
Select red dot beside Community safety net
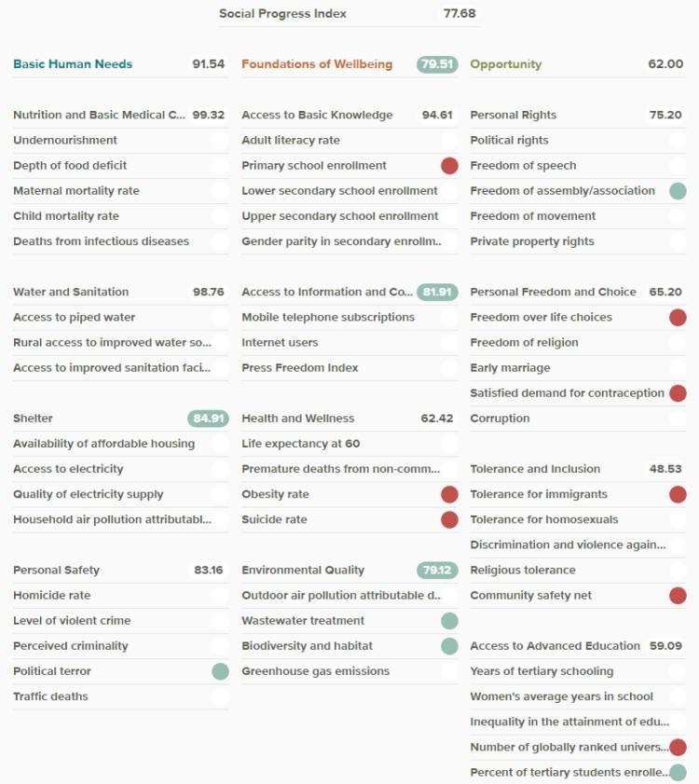678,596
